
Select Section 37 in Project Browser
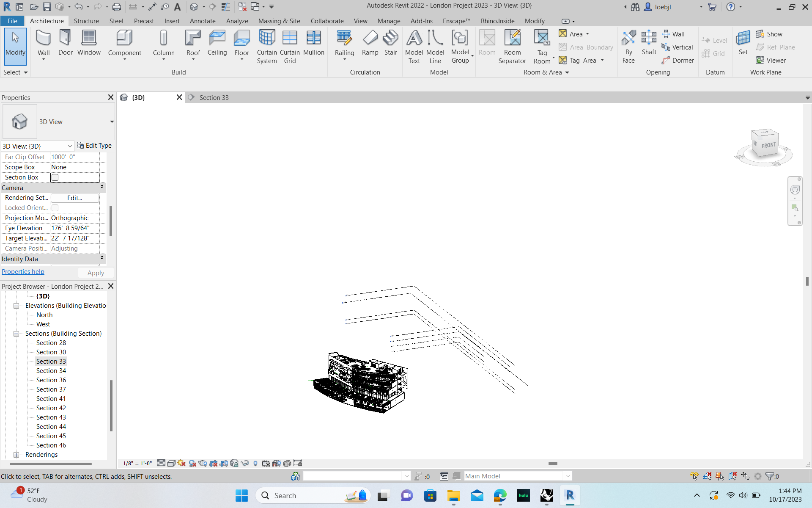pyautogui.click(x=51, y=389)
